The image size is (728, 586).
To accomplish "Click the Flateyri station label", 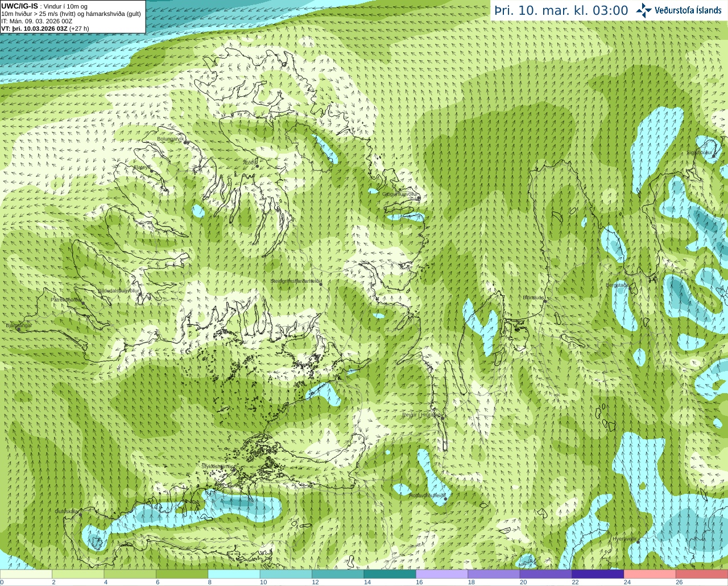I will point(142,167).
